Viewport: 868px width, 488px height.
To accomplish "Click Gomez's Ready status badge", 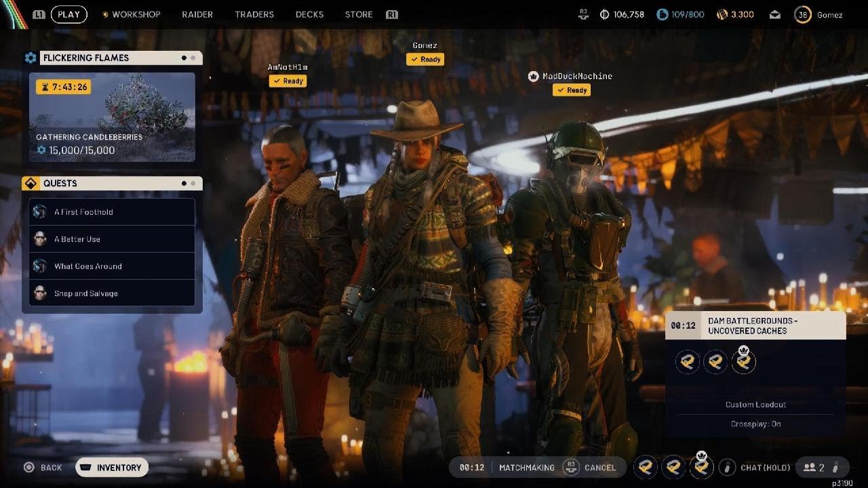I will pos(425,59).
